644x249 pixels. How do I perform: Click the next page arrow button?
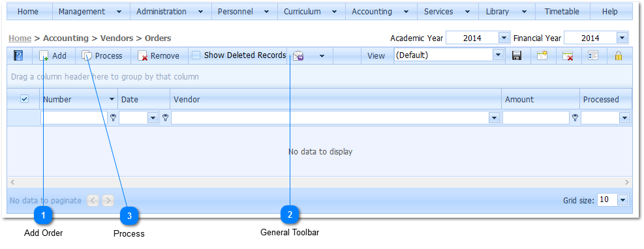(x=108, y=201)
